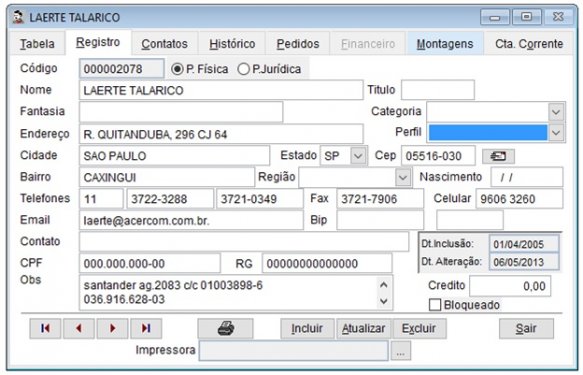Switch to the Tabela tab
Image resolution: width=583 pixels, height=375 pixels.
coord(37,44)
